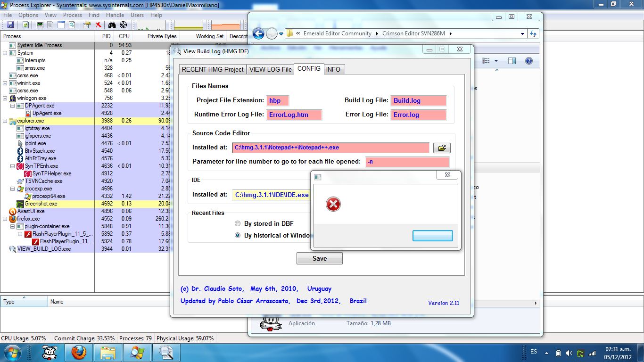Click the Build Log File input field
The width and height of the screenshot is (644, 362).
tap(419, 100)
